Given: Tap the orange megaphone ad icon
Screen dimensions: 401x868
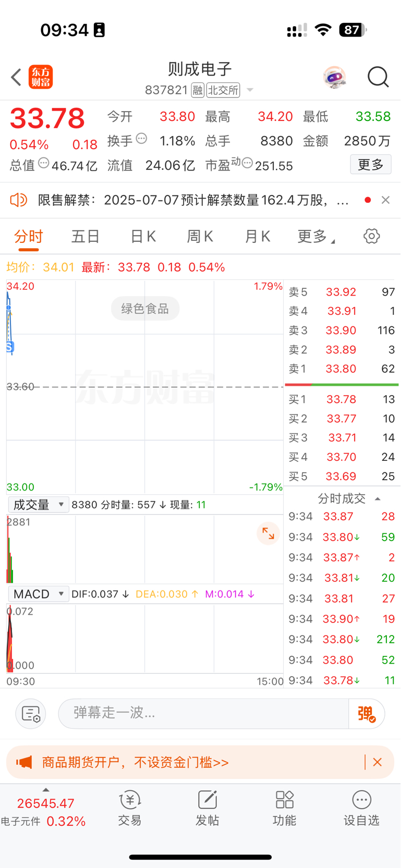Looking at the screenshot, I should 24,762.
